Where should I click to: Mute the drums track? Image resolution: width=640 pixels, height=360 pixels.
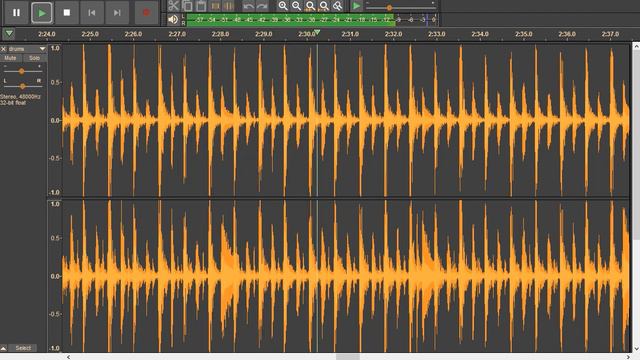click(x=10, y=58)
